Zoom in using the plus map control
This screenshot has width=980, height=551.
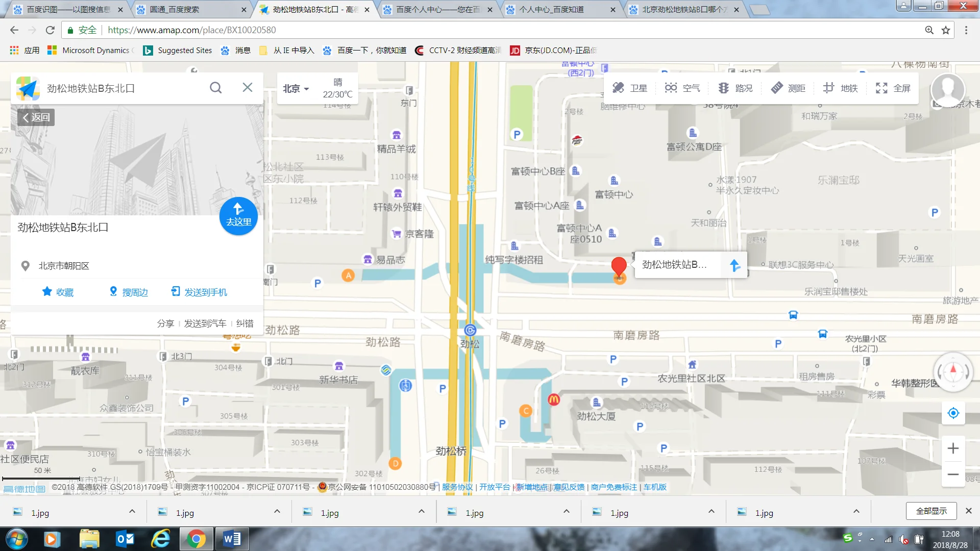click(953, 448)
